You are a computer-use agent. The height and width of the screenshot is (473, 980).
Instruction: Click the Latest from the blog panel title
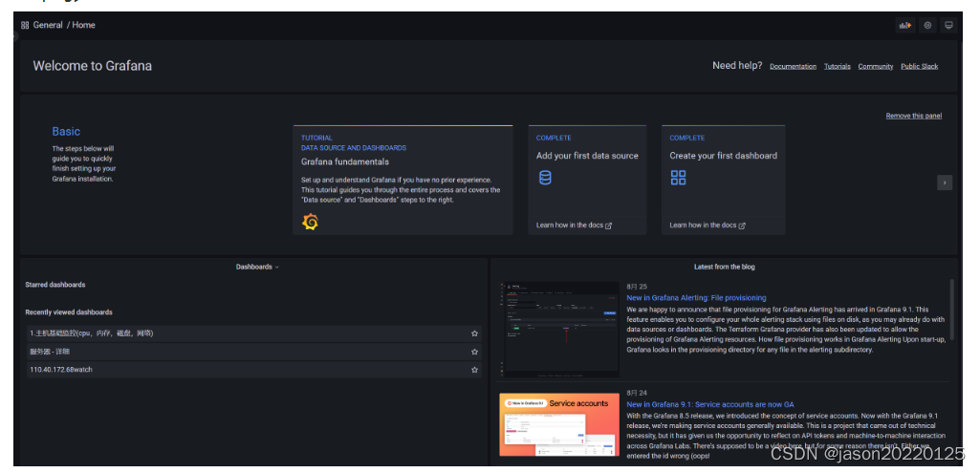pyautogui.click(x=725, y=267)
